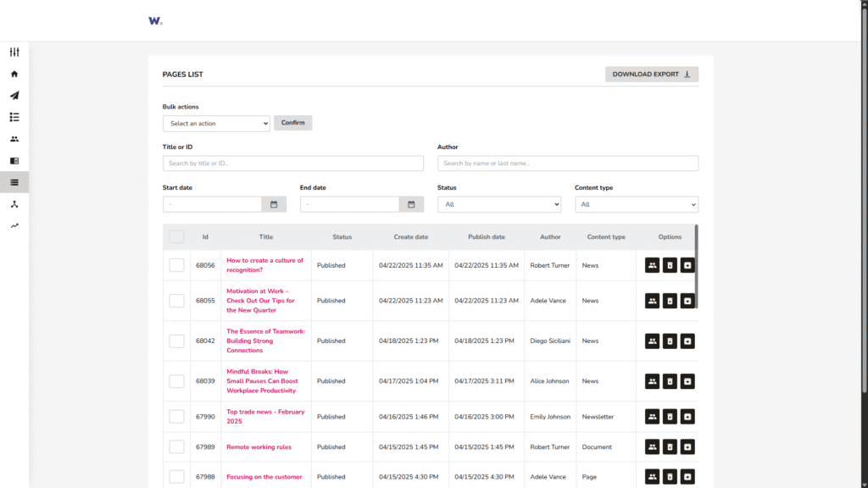The image size is (868, 488).
Task: Click people icon for page 68056
Action: pyautogui.click(x=652, y=265)
